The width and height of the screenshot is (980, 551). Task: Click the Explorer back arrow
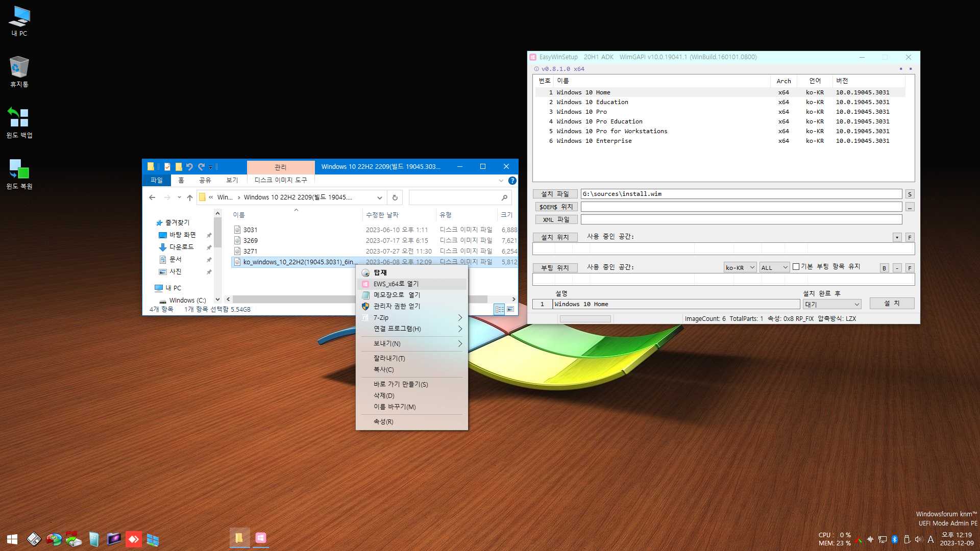[x=152, y=197]
